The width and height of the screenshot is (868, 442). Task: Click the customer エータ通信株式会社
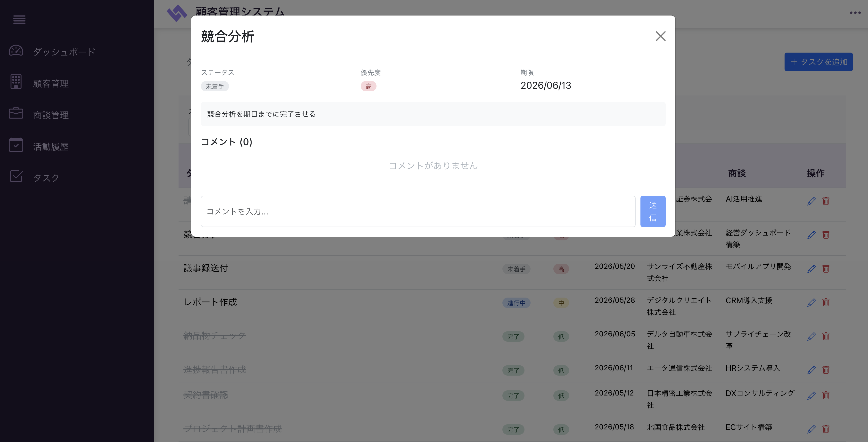(x=679, y=368)
